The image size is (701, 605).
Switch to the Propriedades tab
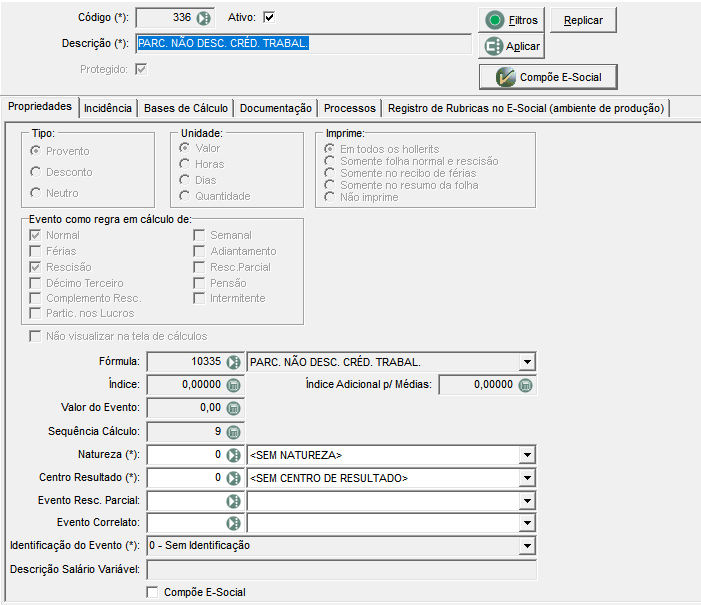(x=40, y=106)
